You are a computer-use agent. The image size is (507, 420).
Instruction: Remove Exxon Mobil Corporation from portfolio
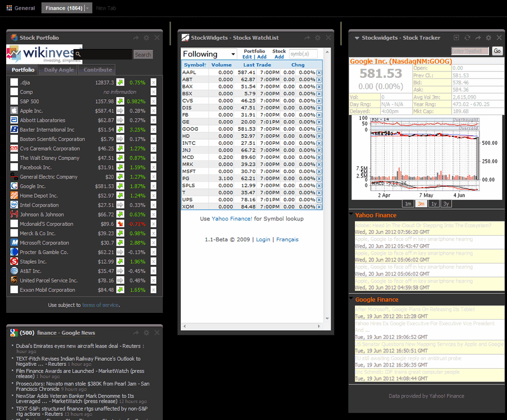click(154, 290)
